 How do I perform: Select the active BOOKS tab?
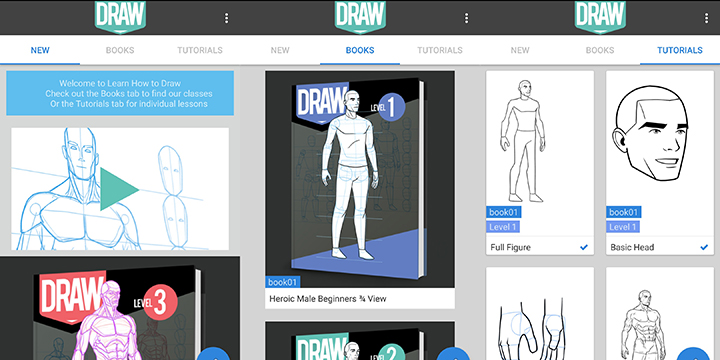tap(360, 50)
